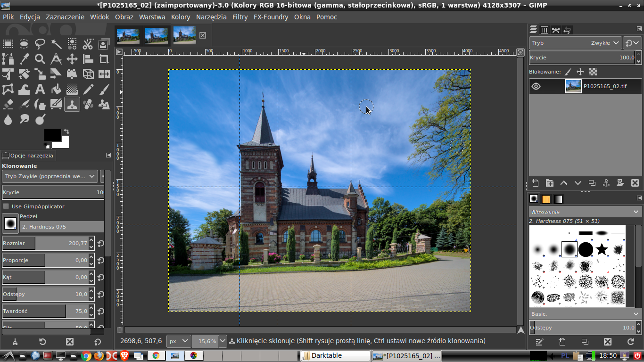Image resolution: width=644 pixels, height=362 pixels.
Task: Select the Clone stamp tool
Action: pyautogui.click(x=72, y=104)
